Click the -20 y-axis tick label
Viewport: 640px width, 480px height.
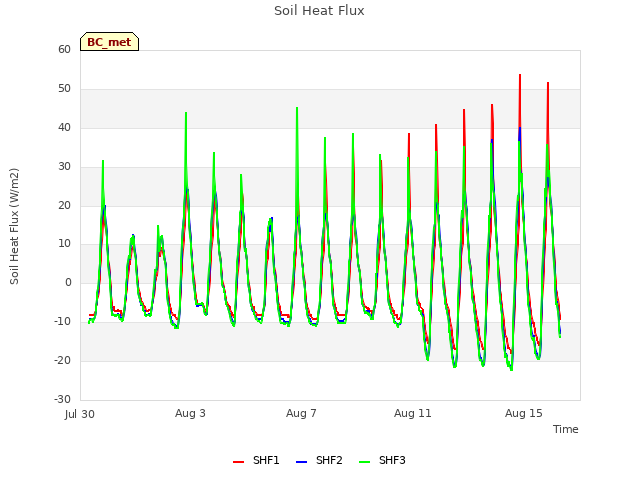click(x=62, y=360)
